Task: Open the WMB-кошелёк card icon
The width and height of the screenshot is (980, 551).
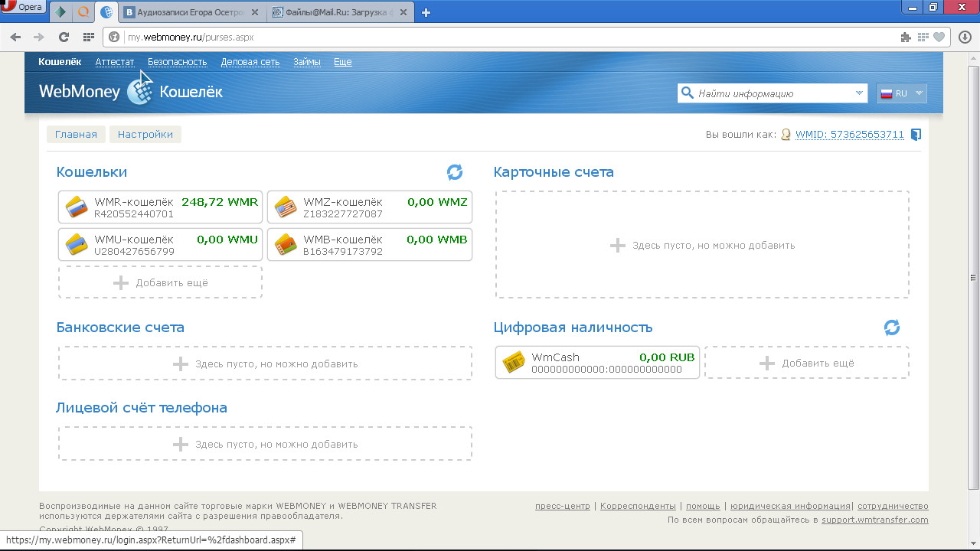Action: [286, 245]
